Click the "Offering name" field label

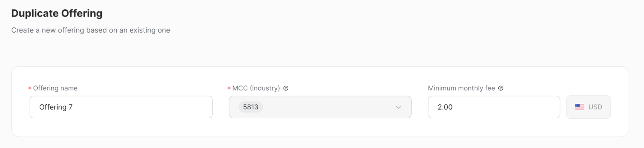pos(55,88)
